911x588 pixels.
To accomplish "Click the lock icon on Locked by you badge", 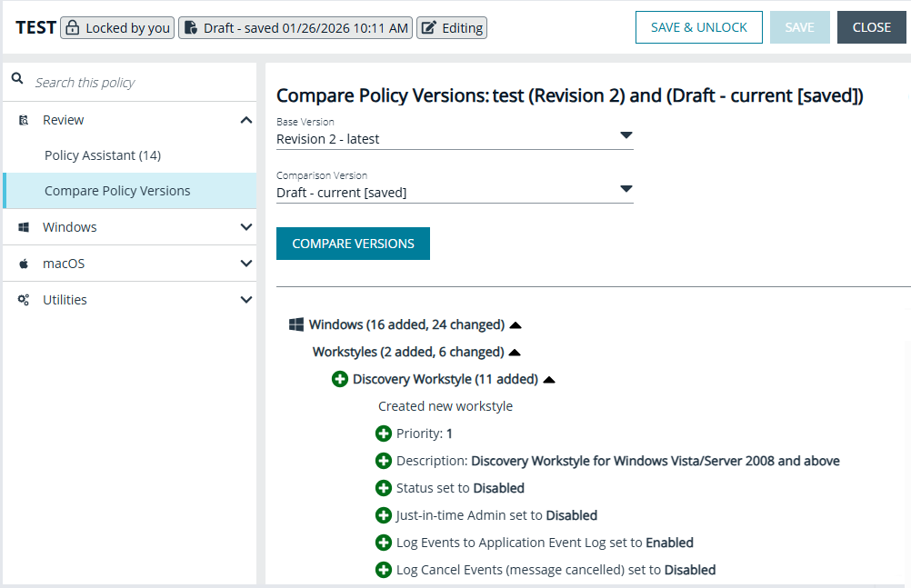I will (x=73, y=27).
